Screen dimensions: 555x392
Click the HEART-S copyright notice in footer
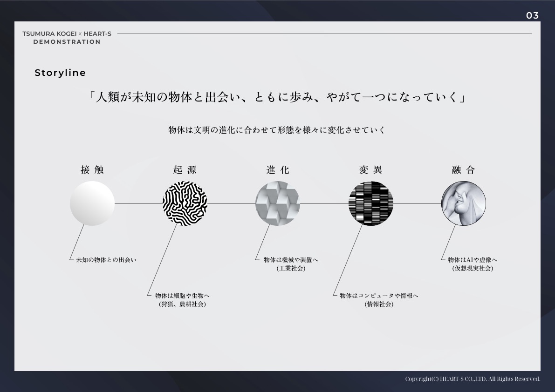(x=473, y=379)
